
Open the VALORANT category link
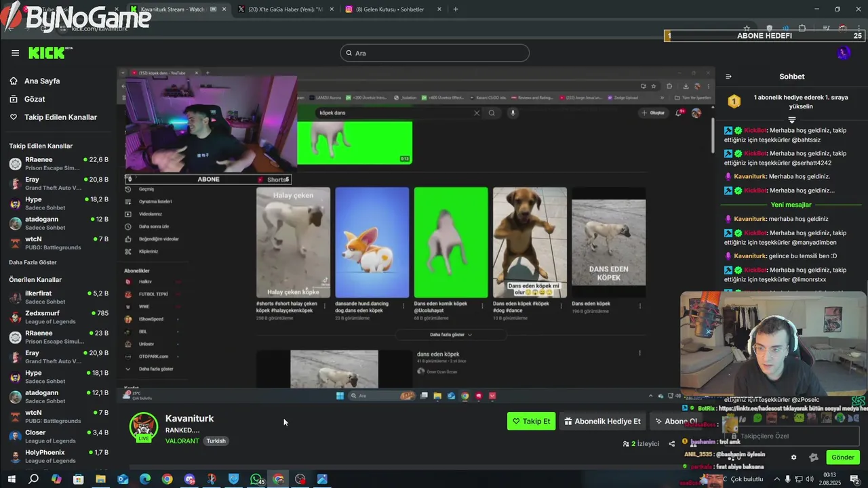point(182,441)
